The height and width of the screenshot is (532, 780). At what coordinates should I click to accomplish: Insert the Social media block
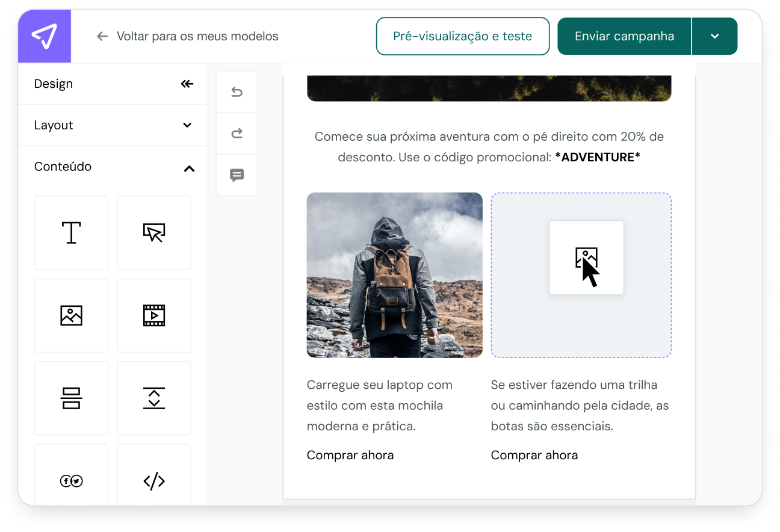(x=71, y=480)
